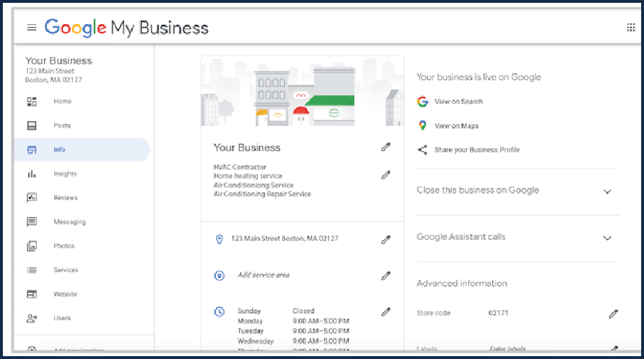644x359 pixels.
Task: Click the store code value 02171
Action: point(498,313)
